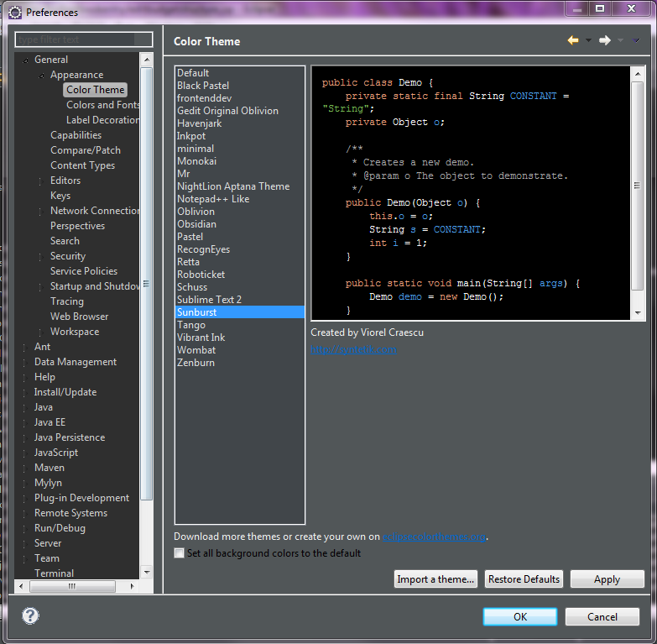Select the Vibrant Ink theme
The width and height of the screenshot is (657, 644).
[240, 337]
